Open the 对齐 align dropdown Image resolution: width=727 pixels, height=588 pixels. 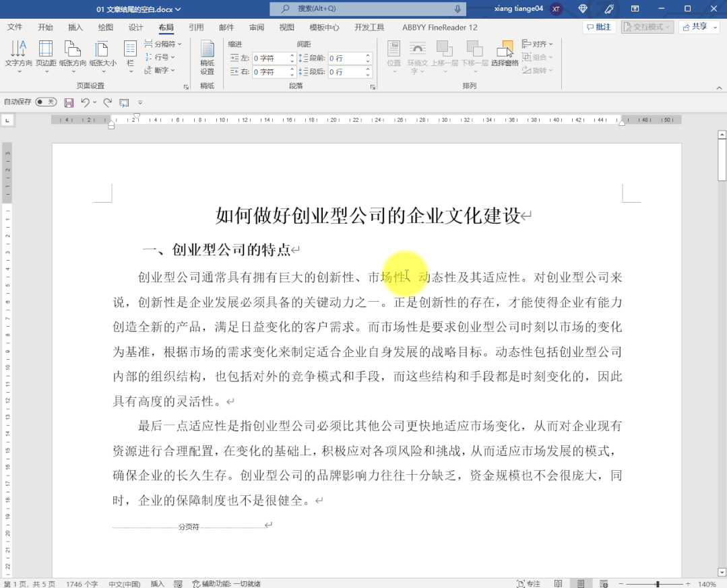point(538,44)
